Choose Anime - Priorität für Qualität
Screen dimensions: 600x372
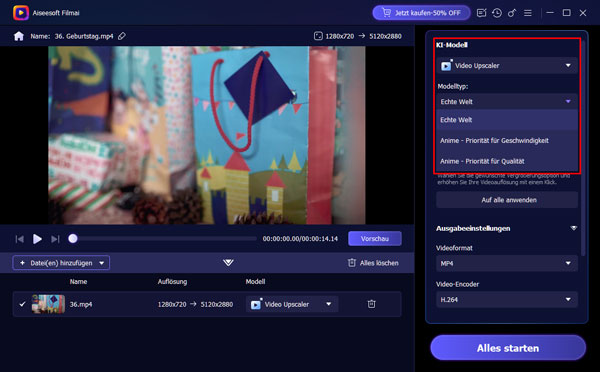coord(507,161)
